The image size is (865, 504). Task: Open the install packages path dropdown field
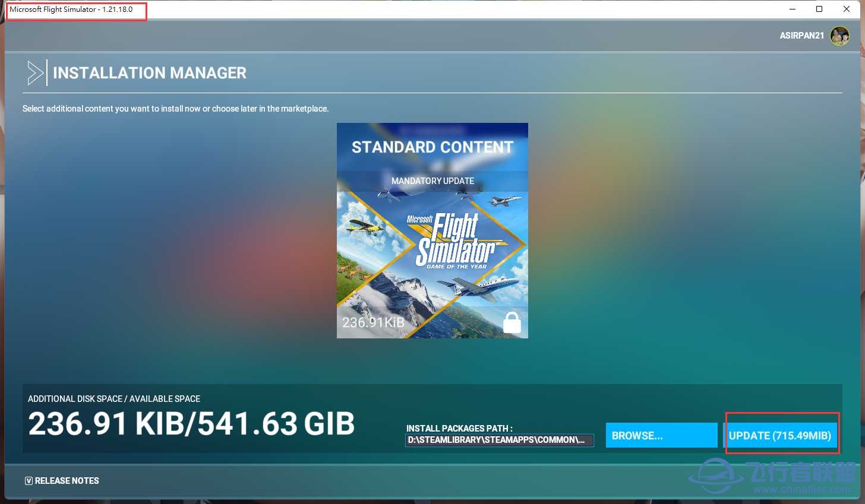pyautogui.click(x=499, y=440)
